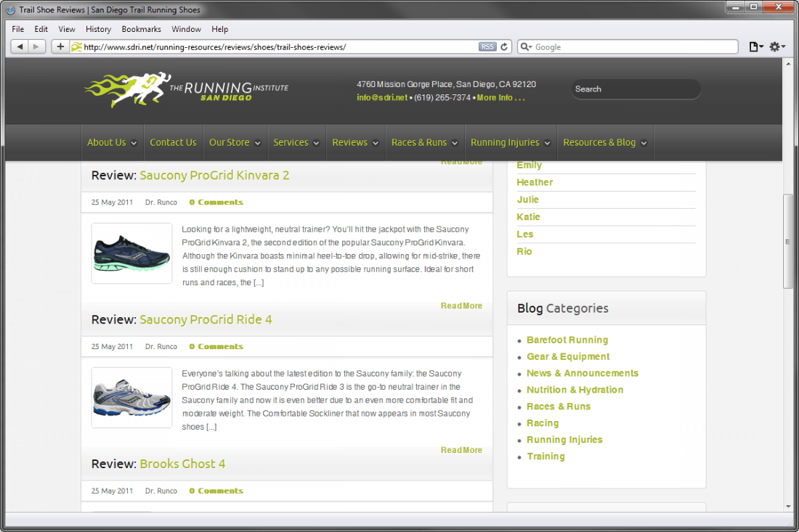Click the RSS feed badge in address bar
The image size is (799, 532).
487,47
